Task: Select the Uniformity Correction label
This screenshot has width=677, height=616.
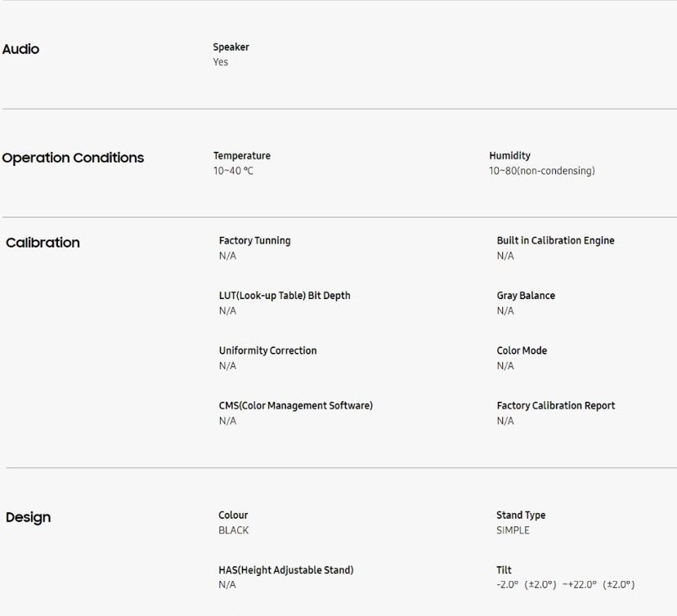Action: tap(267, 350)
